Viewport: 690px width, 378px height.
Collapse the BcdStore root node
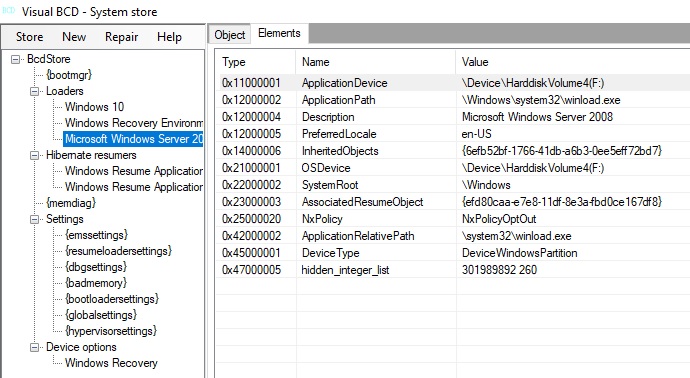point(15,59)
